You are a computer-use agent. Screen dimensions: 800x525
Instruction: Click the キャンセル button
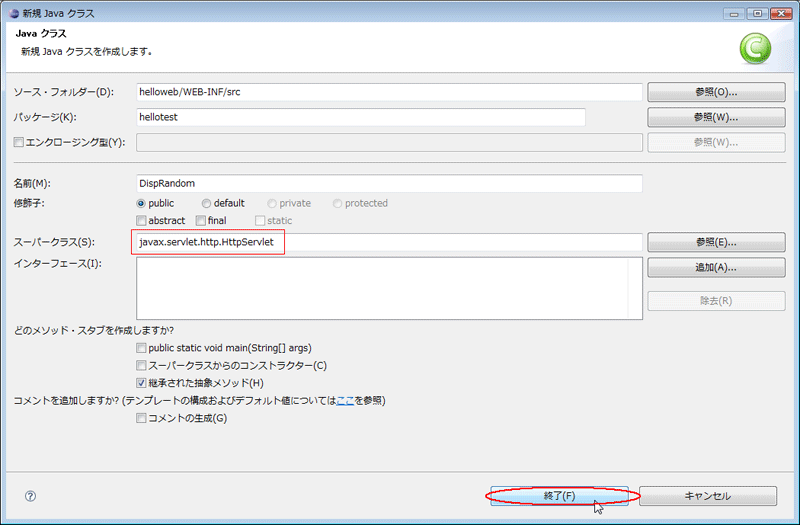tap(708, 496)
